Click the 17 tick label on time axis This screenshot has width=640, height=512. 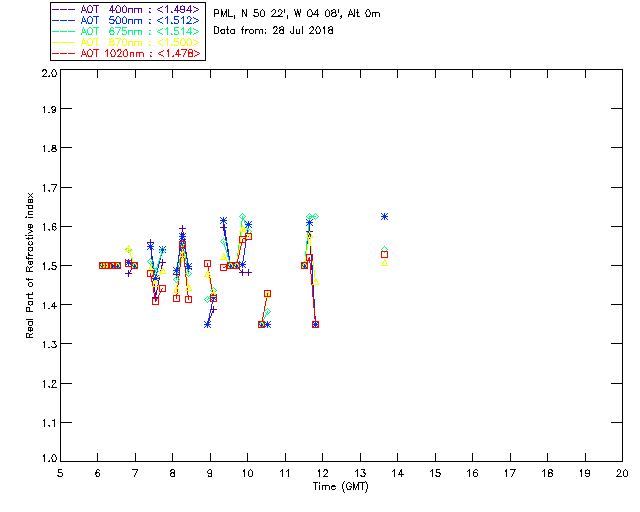[x=510, y=473]
